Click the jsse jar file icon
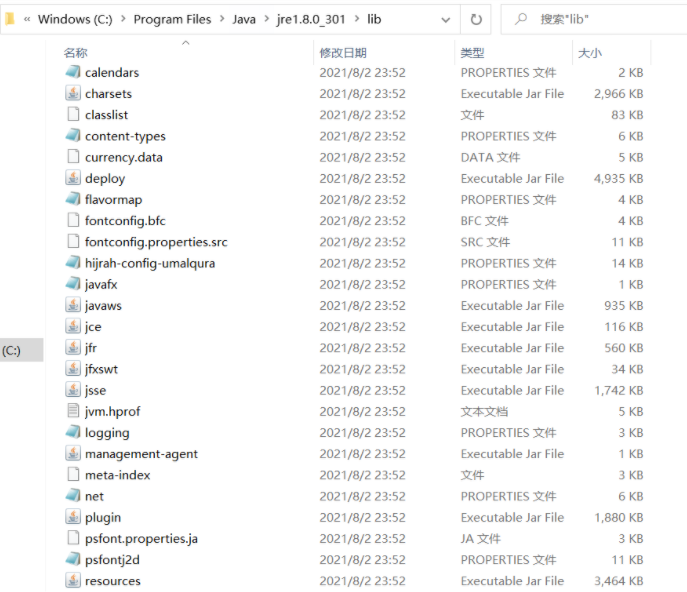 [x=73, y=390]
